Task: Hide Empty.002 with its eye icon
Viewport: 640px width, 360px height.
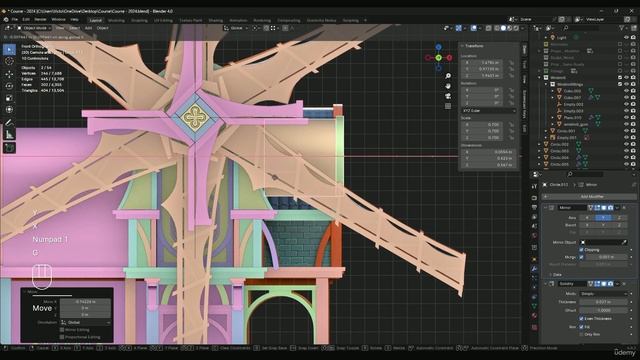Action: (626, 104)
